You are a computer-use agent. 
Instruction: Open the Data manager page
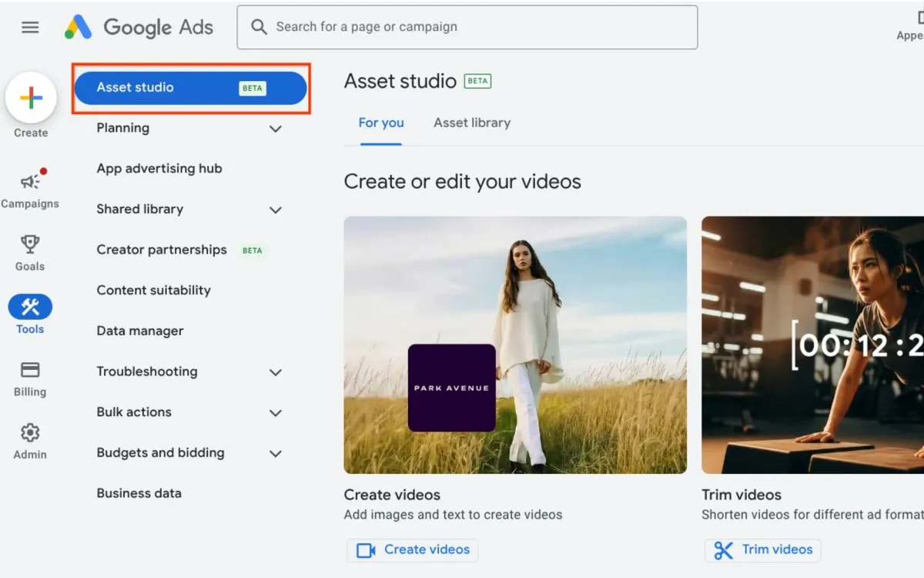click(x=139, y=331)
